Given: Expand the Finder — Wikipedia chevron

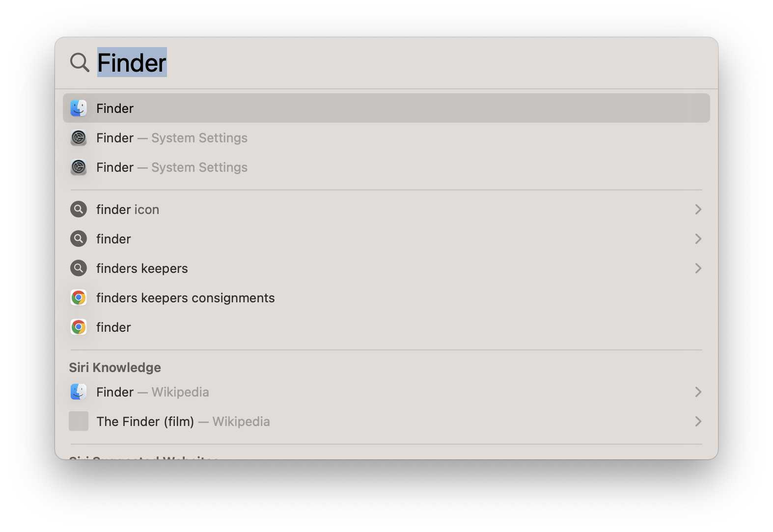Looking at the screenshot, I should pyautogui.click(x=698, y=392).
